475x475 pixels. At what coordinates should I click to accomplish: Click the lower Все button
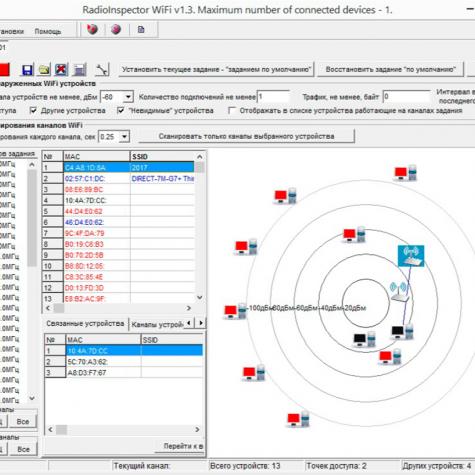click(x=23, y=449)
